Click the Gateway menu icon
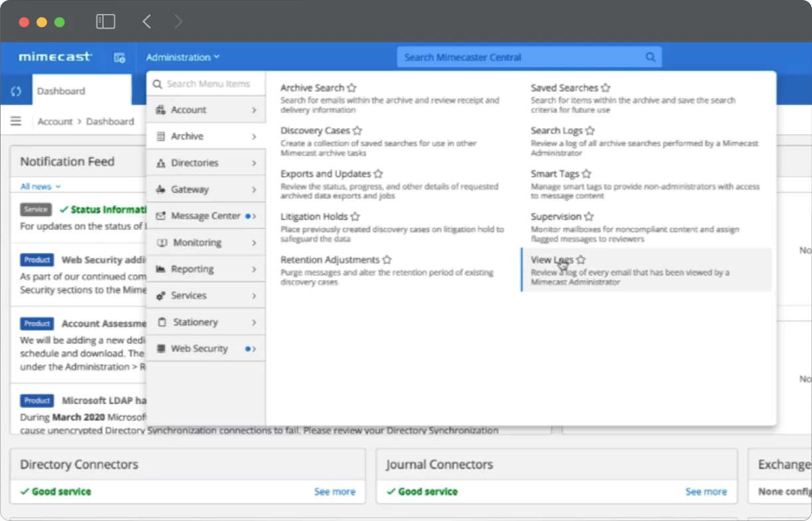Viewport: 812px width, 521px height. point(160,189)
